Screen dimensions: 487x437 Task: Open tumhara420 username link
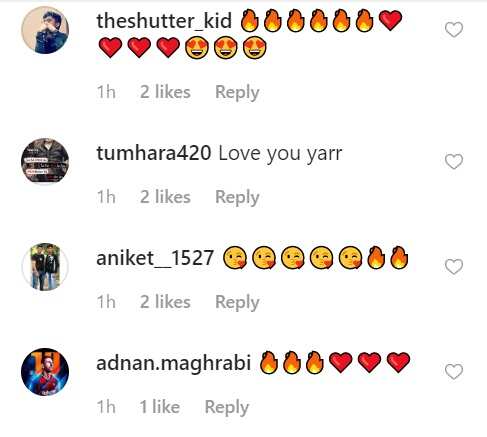click(154, 153)
